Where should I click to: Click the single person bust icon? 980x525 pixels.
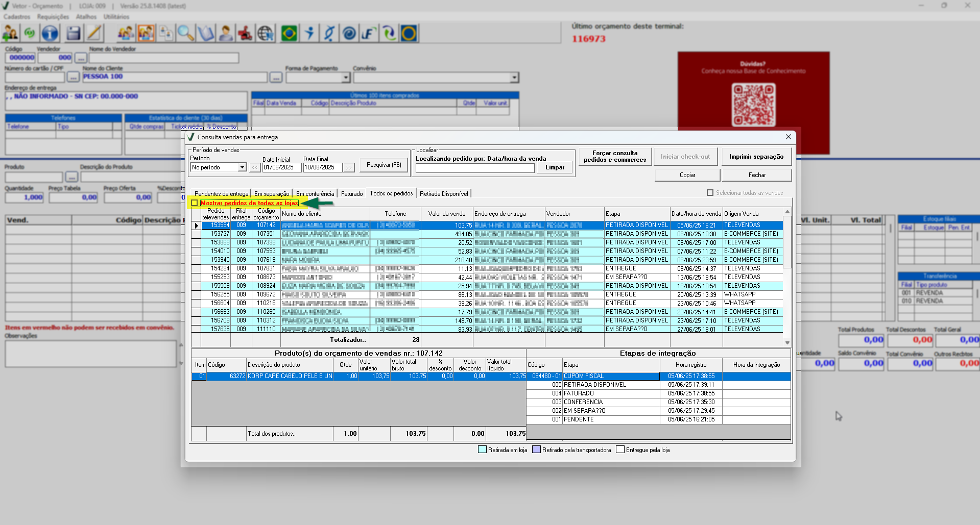225,34
